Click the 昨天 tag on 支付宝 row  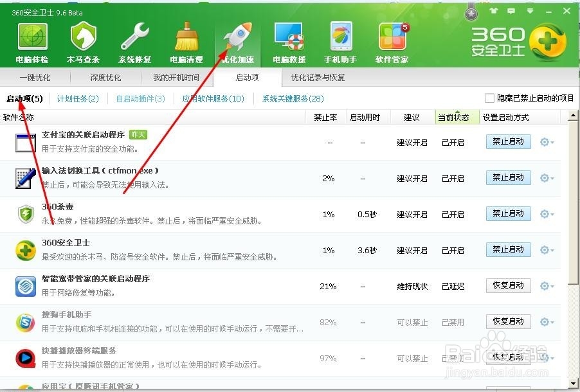[x=138, y=134]
